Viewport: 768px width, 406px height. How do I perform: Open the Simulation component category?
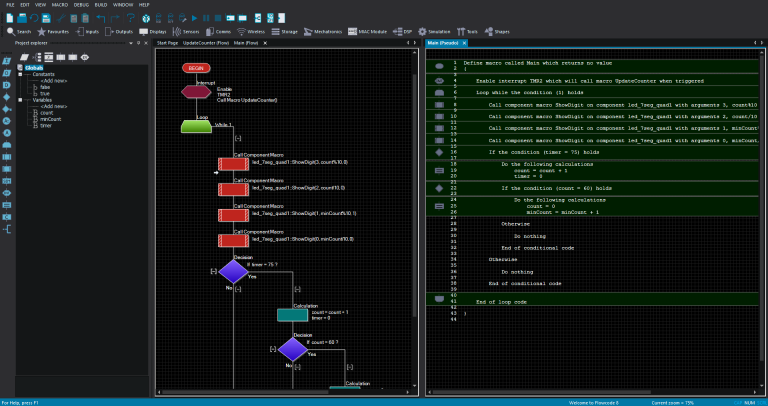point(434,31)
